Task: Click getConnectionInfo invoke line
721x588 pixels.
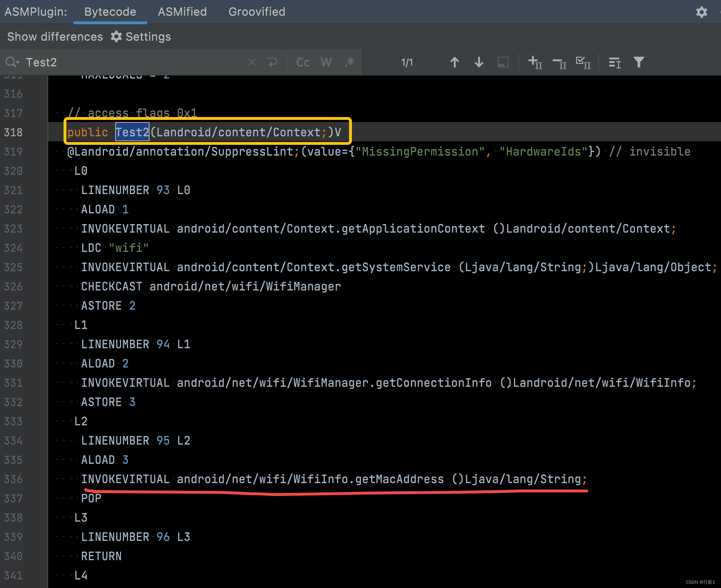Action: [389, 382]
